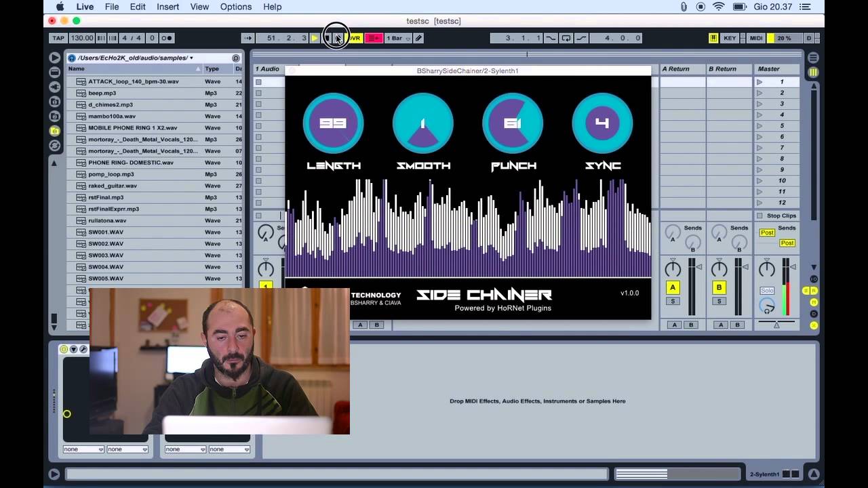Click the 130.00 tempo field
Viewport: 868px width, 488px height.
[x=82, y=38]
